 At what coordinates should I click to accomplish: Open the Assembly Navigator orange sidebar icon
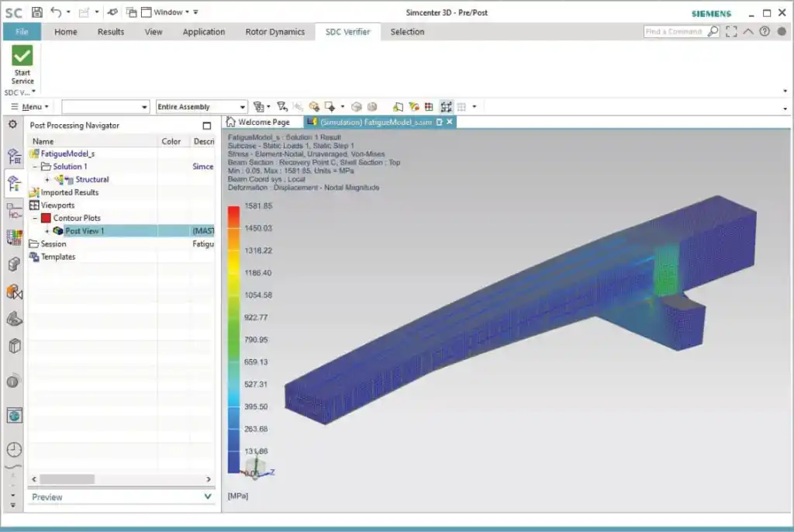click(x=14, y=292)
